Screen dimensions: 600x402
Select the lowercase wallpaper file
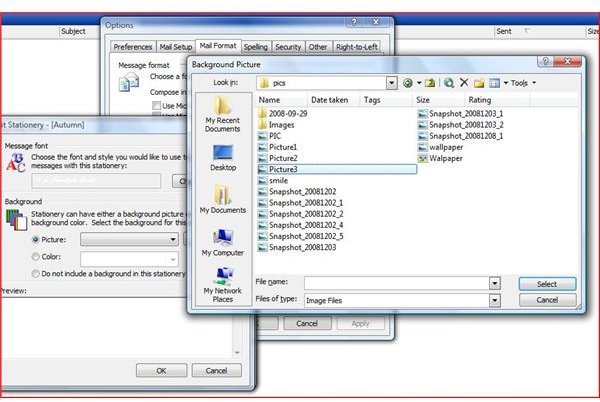point(440,147)
